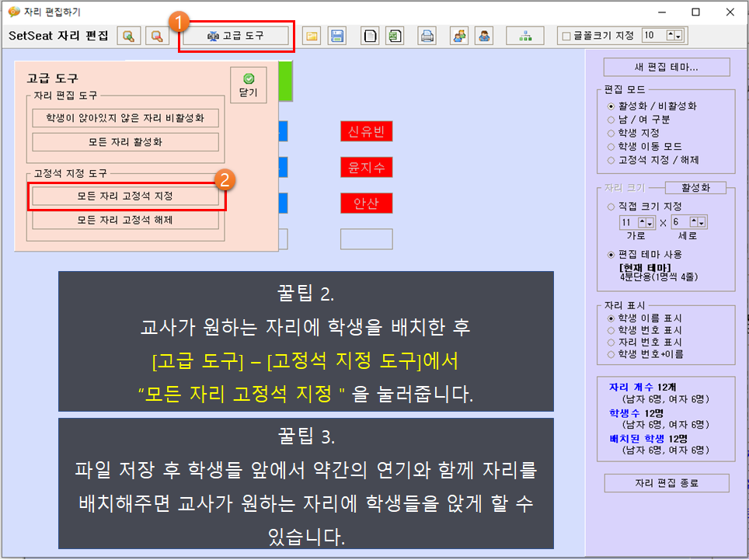Select 고정석 지정 / 해제 mode
The height and width of the screenshot is (560, 749).
[653, 161]
